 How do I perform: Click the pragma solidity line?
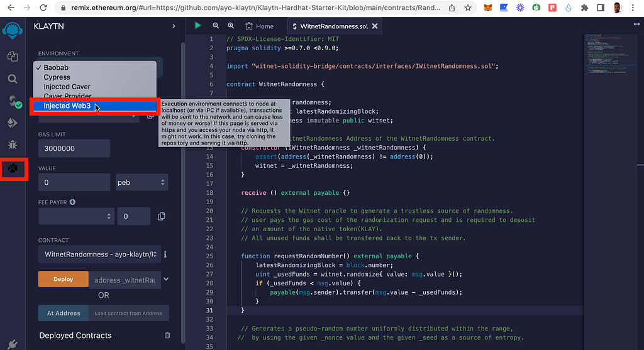[282, 48]
